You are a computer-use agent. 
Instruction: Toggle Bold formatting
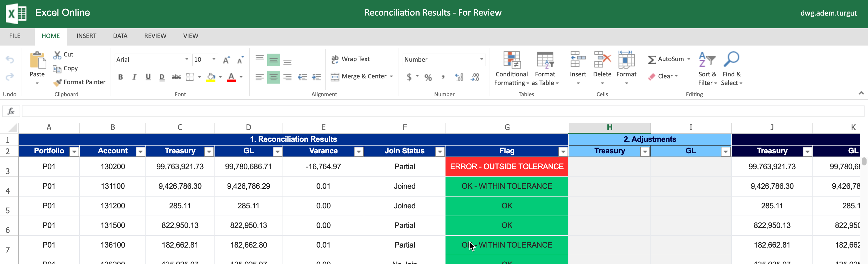tap(120, 77)
